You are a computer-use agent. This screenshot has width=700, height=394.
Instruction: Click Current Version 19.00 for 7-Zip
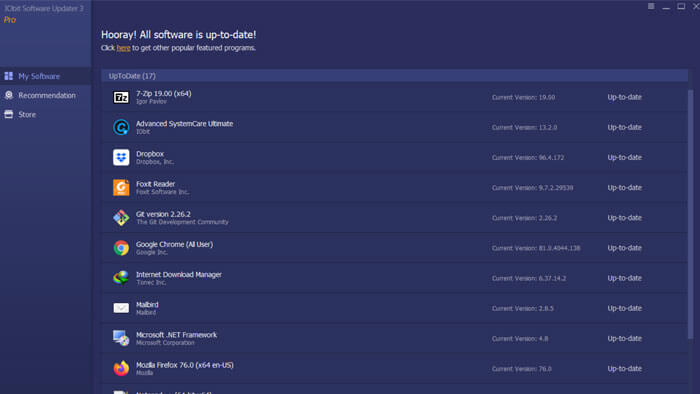click(x=523, y=97)
